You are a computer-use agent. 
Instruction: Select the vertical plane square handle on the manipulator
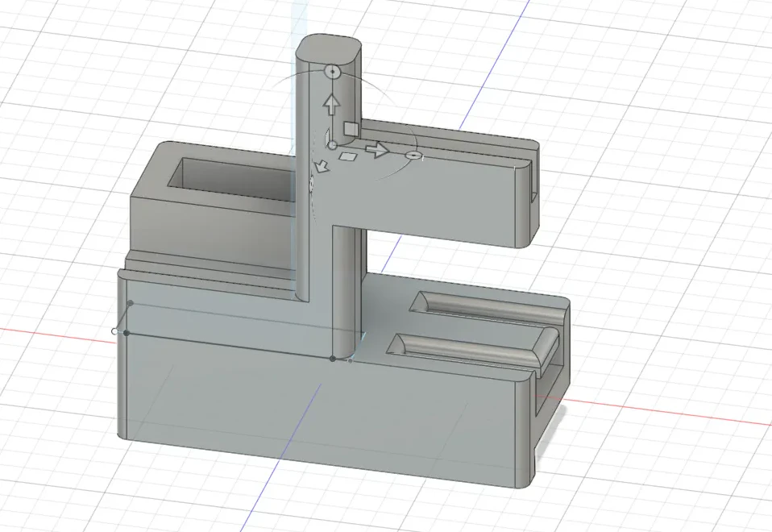(x=351, y=128)
